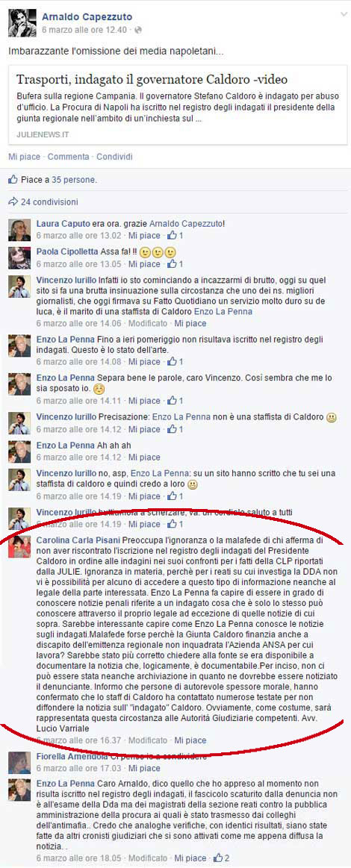Screen dimensions: 351x868
Task: Click 'Modificato' on Carolina Carla Pisani's comment
Action: (148, 740)
